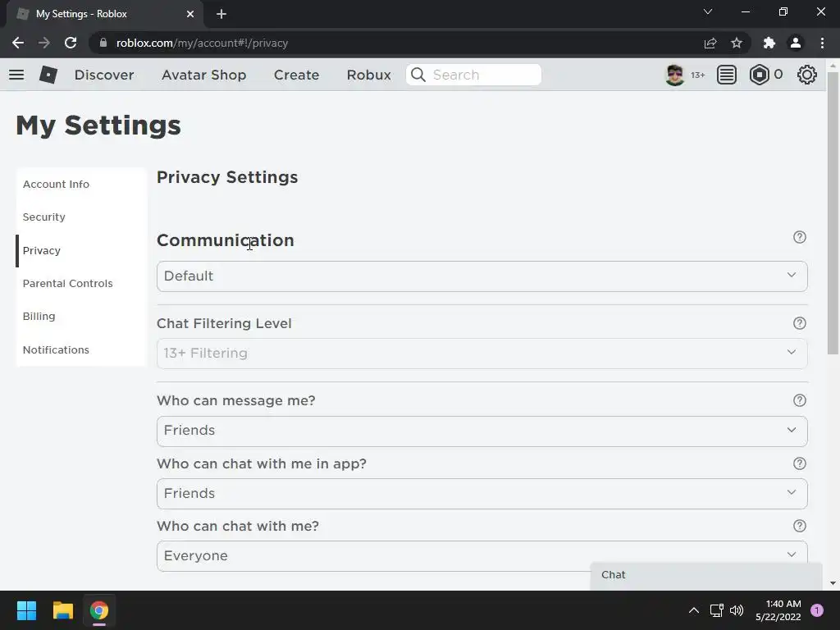840x630 pixels.
Task: Click the Robux balance 0 count
Action: (x=778, y=75)
